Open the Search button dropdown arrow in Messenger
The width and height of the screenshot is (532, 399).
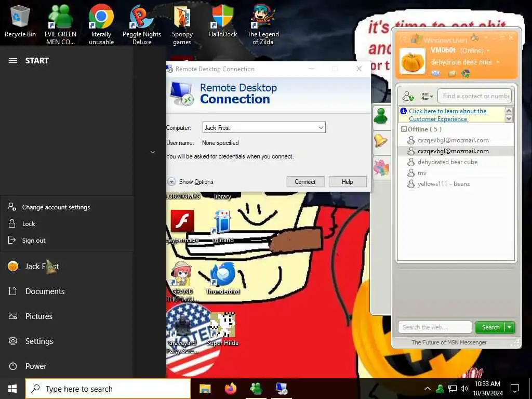(510, 327)
